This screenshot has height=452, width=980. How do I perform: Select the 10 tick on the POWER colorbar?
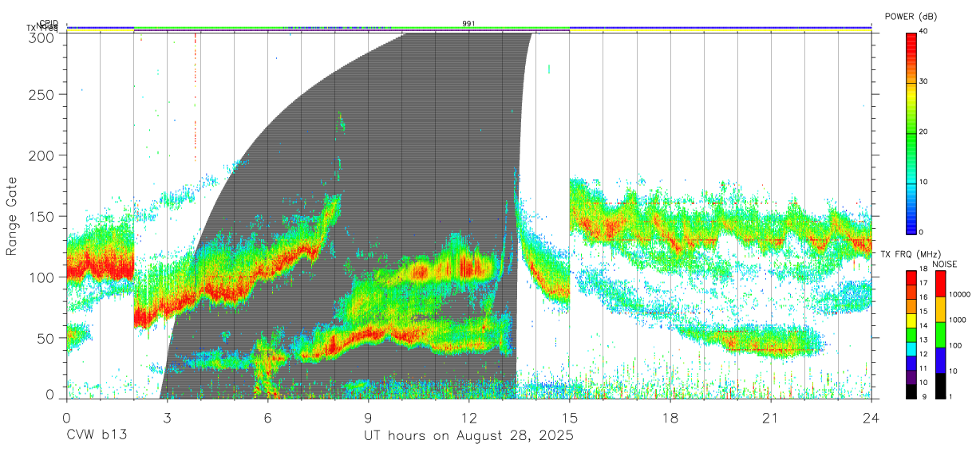click(925, 182)
